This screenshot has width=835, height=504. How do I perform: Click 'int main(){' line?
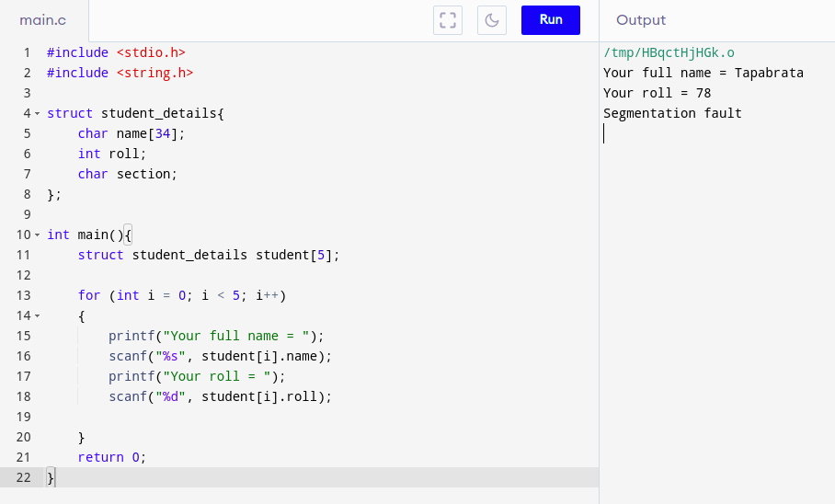coord(89,235)
